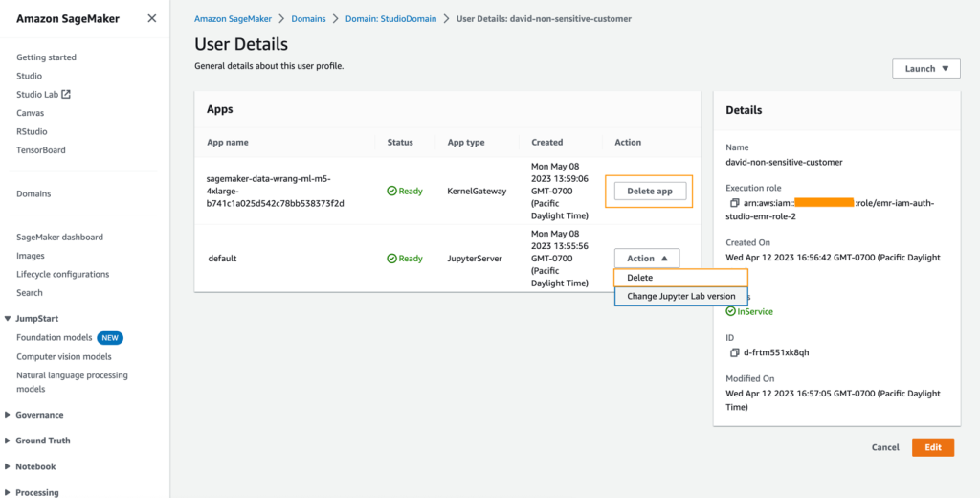The width and height of the screenshot is (980, 498).
Task: Click the orange Edit button
Action: tap(932, 447)
